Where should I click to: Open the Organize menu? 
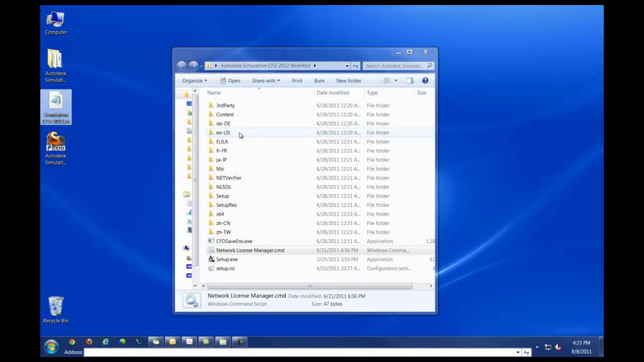(x=194, y=80)
